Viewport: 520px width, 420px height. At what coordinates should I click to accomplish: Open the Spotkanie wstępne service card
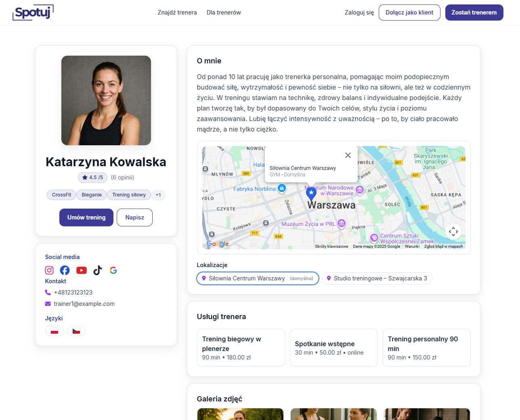coord(333,348)
